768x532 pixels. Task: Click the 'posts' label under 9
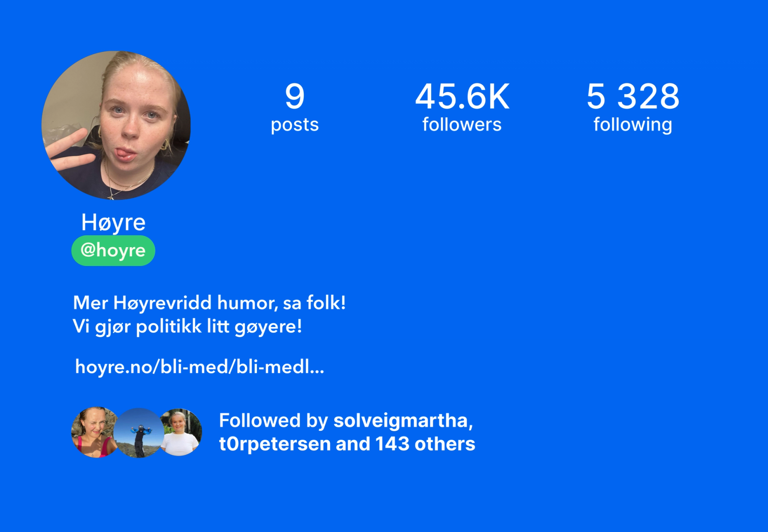(x=295, y=125)
